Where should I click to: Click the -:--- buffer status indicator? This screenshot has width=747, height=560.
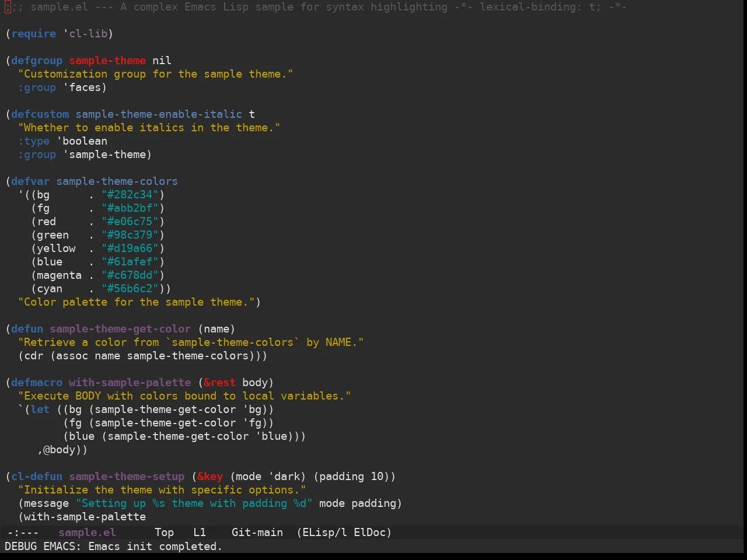(x=23, y=533)
